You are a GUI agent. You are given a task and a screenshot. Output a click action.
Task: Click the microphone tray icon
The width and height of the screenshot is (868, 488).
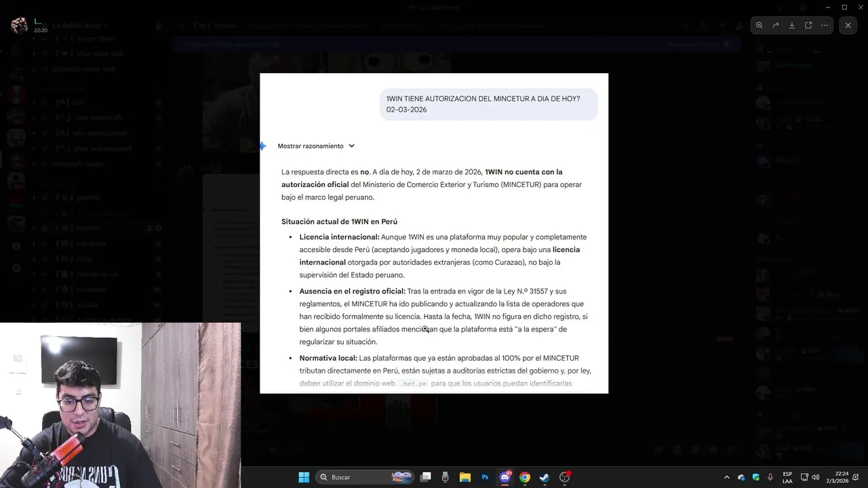(x=771, y=477)
